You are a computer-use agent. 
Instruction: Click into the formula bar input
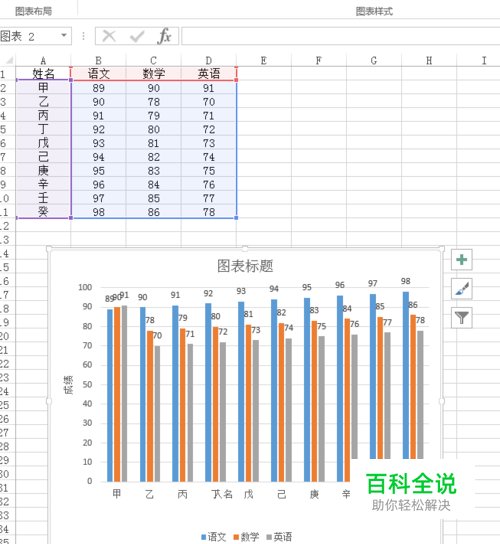click(340, 36)
